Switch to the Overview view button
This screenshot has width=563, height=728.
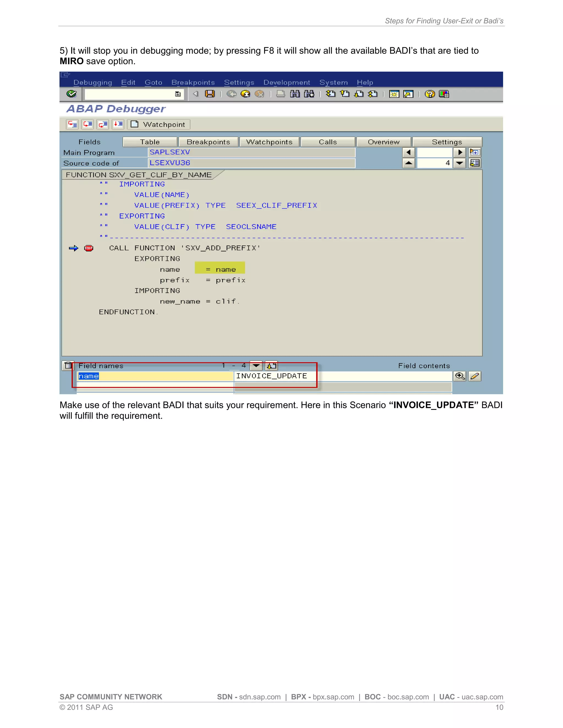[x=383, y=142]
